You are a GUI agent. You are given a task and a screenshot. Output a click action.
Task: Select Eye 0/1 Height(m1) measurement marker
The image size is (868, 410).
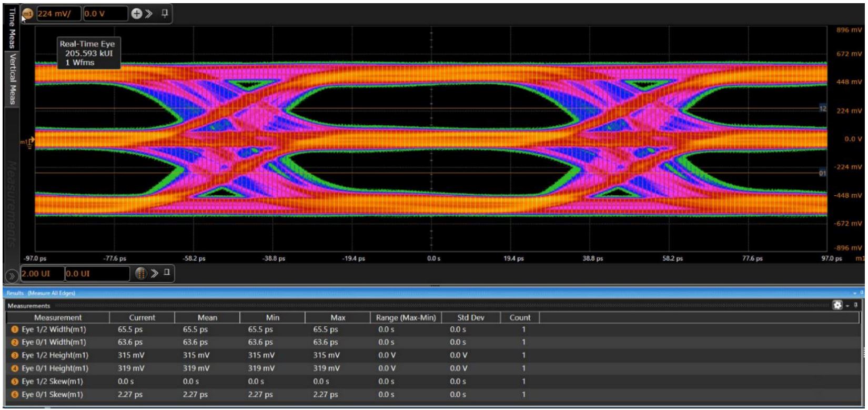coord(15,368)
